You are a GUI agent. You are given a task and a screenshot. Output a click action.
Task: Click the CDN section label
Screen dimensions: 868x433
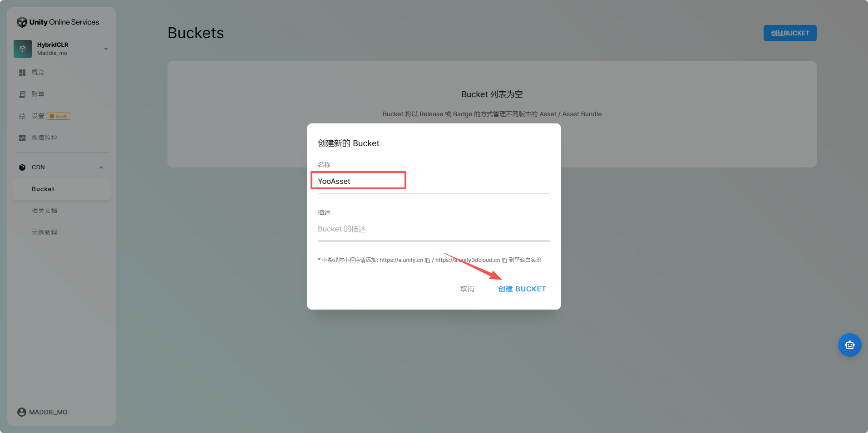(x=38, y=167)
